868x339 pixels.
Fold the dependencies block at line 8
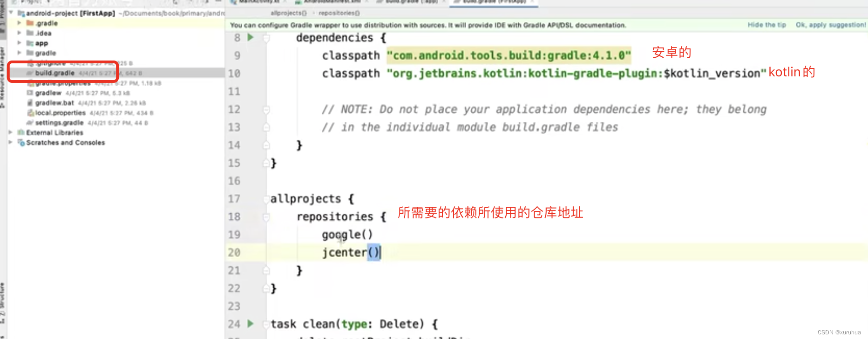click(x=266, y=38)
